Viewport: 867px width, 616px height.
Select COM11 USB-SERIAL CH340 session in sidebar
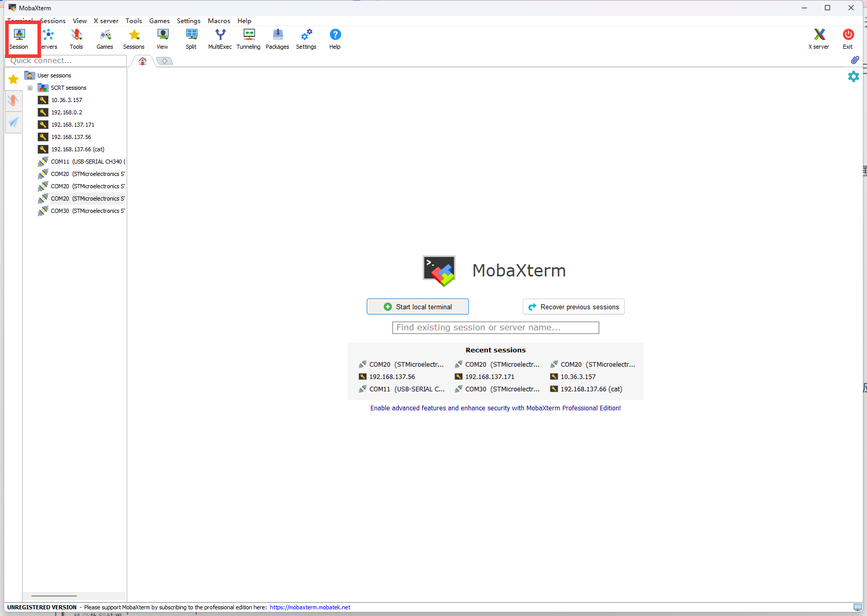(82, 162)
